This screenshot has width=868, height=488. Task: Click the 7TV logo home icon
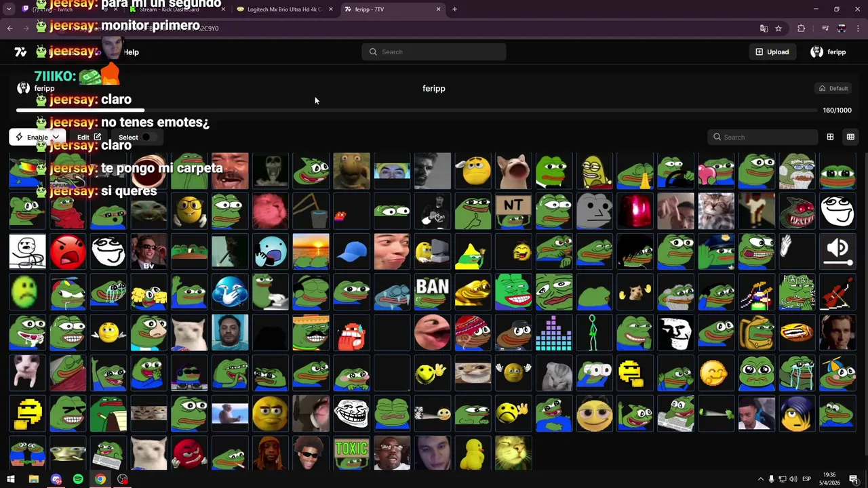click(x=20, y=52)
